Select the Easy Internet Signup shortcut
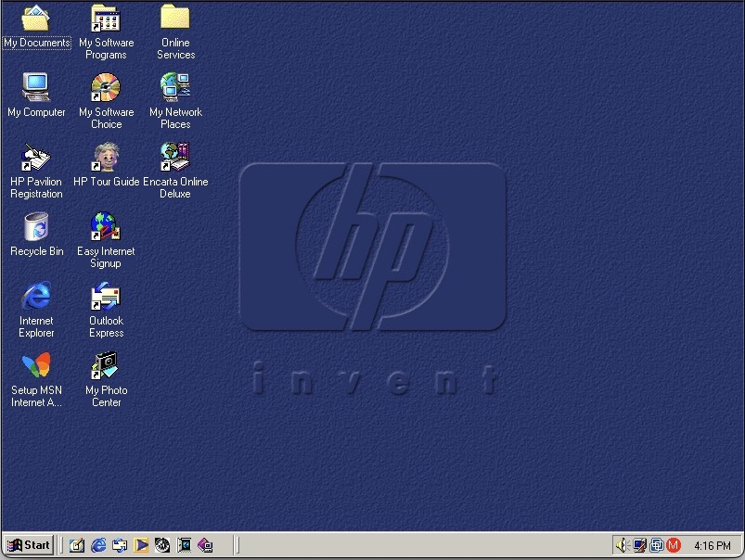 pos(106,227)
